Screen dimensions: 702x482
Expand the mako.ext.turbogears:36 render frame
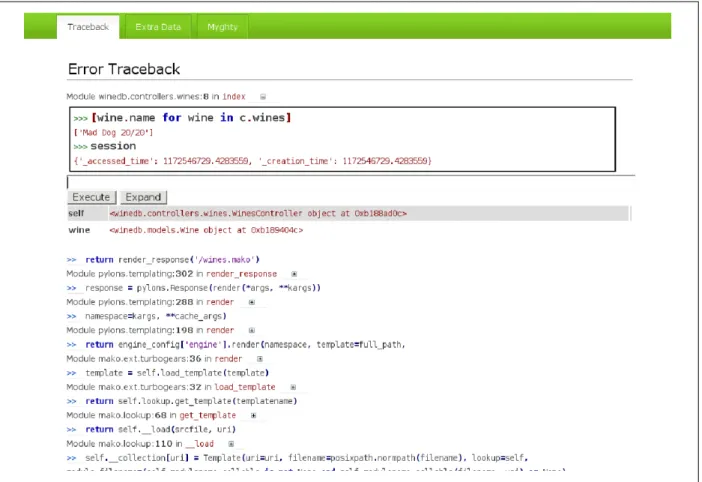(x=260, y=359)
